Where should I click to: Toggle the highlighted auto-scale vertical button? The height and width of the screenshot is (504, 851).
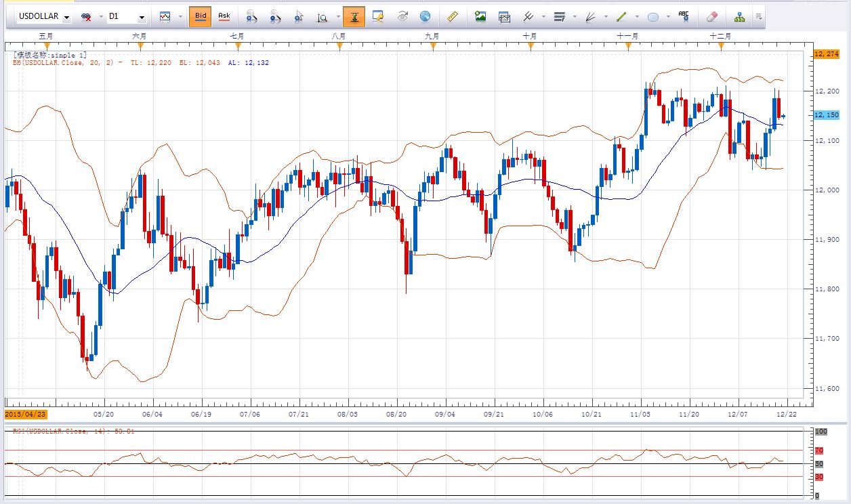click(x=354, y=16)
